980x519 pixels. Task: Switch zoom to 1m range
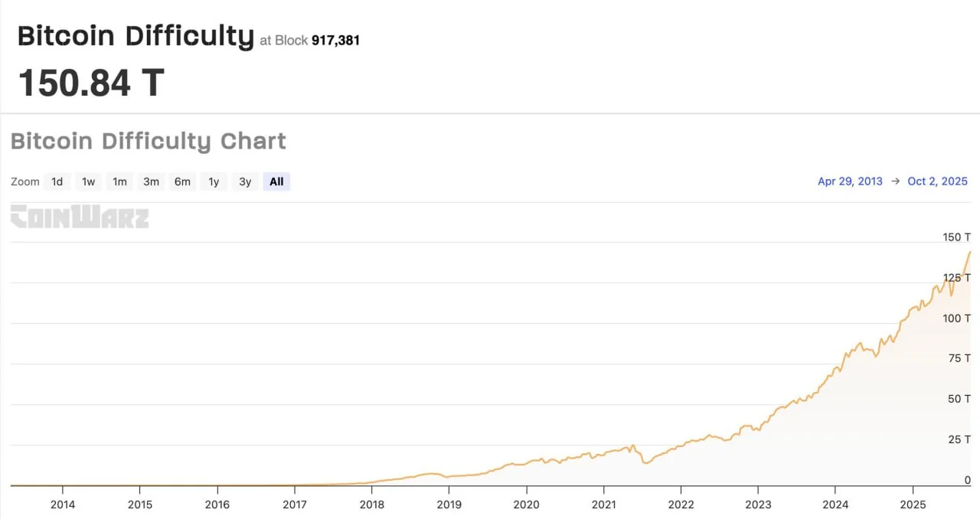119,181
